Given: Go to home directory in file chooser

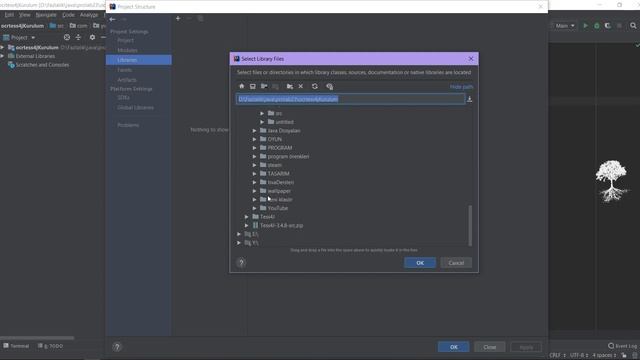Looking at the screenshot, I should (242, 87).
